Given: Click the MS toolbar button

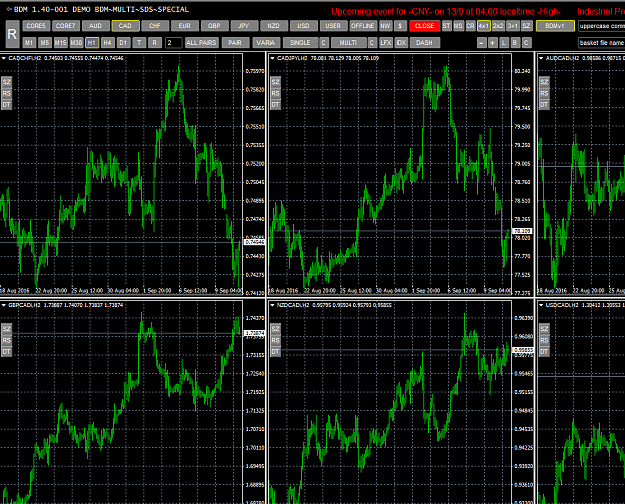Looking at the screenshot, I should tap(458, 26).
